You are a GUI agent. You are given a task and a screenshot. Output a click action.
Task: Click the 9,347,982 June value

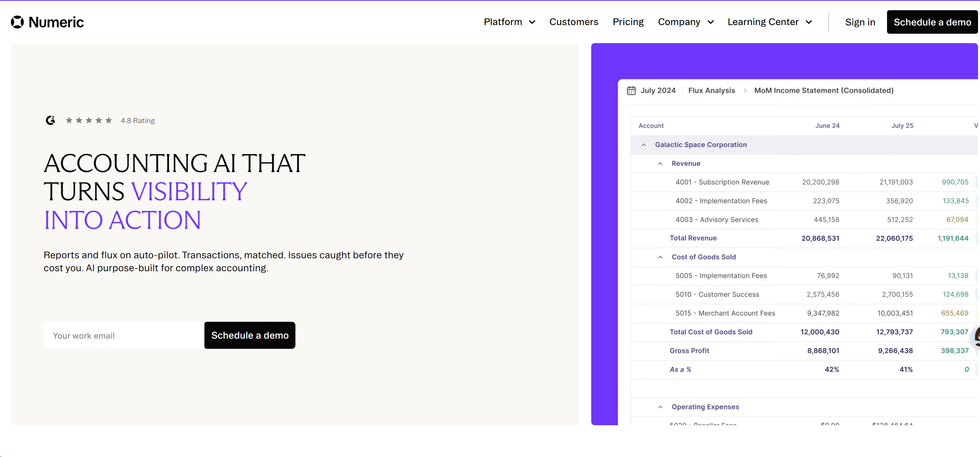(823, 314)
